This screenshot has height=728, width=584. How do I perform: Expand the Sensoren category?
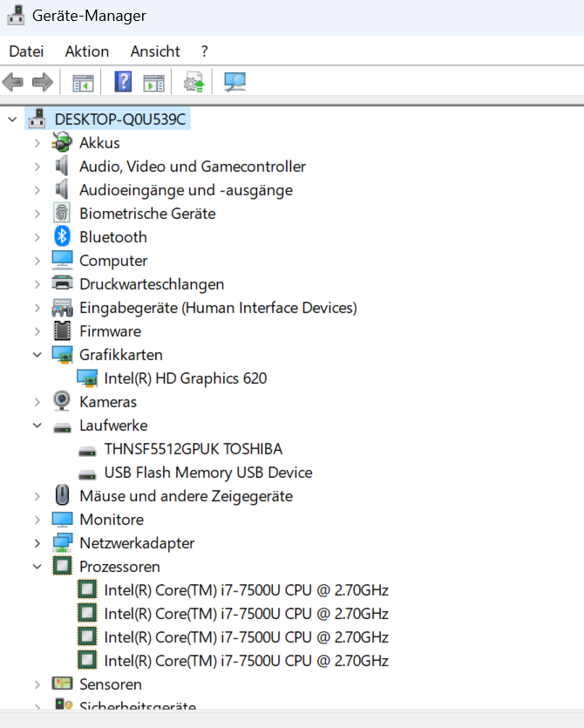(37, 684)
